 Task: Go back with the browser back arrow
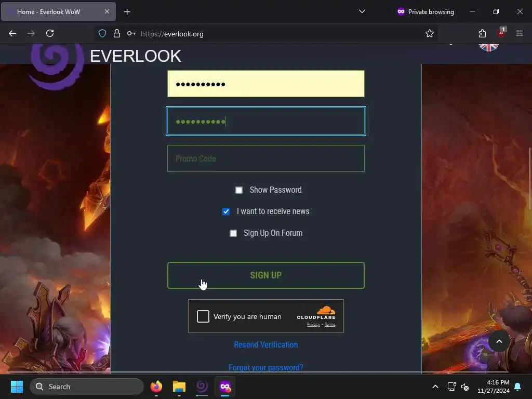[x=12, y=33]
